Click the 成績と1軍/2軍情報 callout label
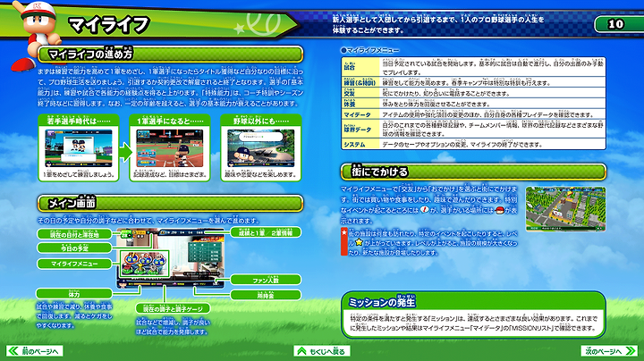The width and height of the screenshot is (644, 361). [266, 232]
